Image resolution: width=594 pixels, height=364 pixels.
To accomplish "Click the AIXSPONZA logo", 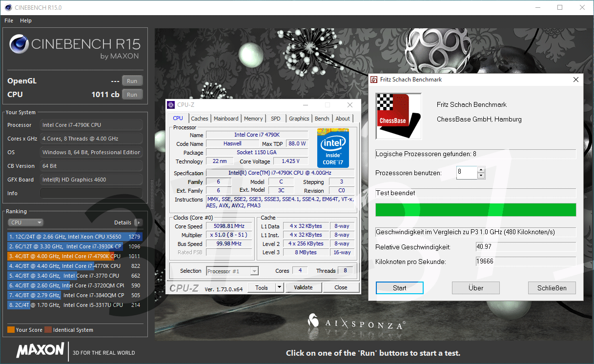I will click(357, 322).
